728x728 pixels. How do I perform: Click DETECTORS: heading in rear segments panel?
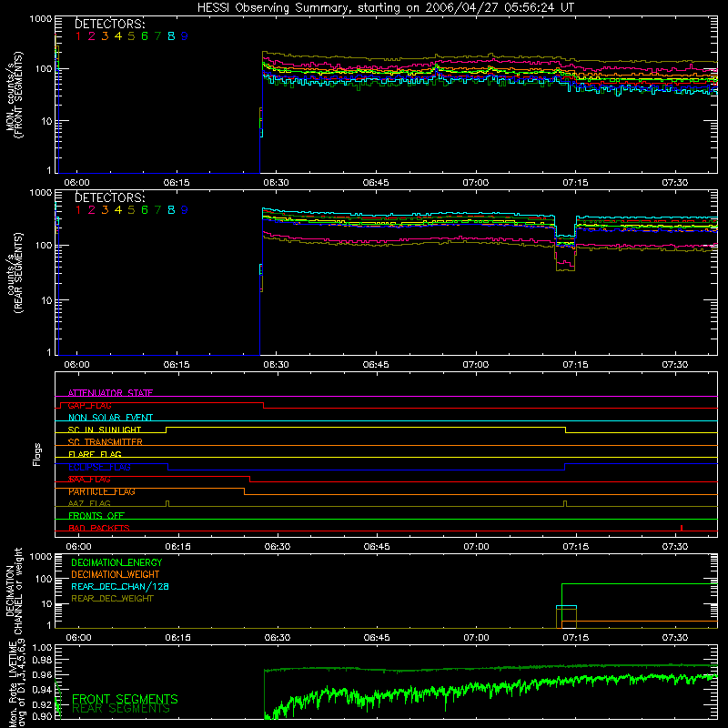pyautogui.click(x=110, y=197)
